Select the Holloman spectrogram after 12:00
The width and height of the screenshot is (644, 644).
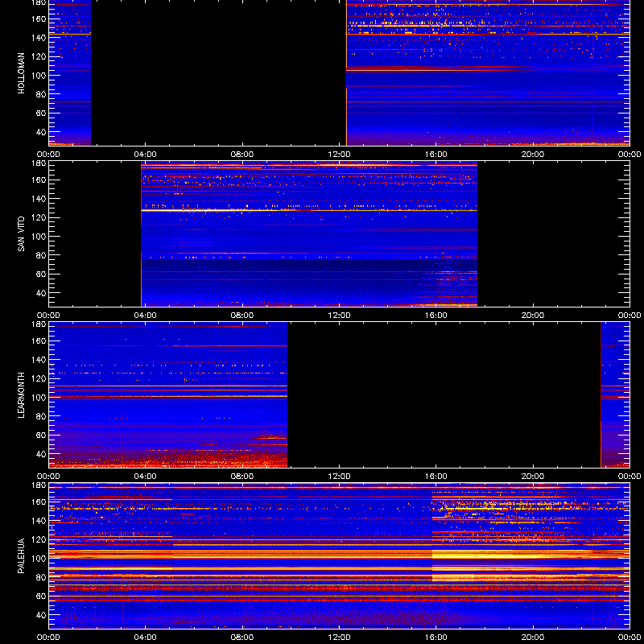click(x=488, y=72)
